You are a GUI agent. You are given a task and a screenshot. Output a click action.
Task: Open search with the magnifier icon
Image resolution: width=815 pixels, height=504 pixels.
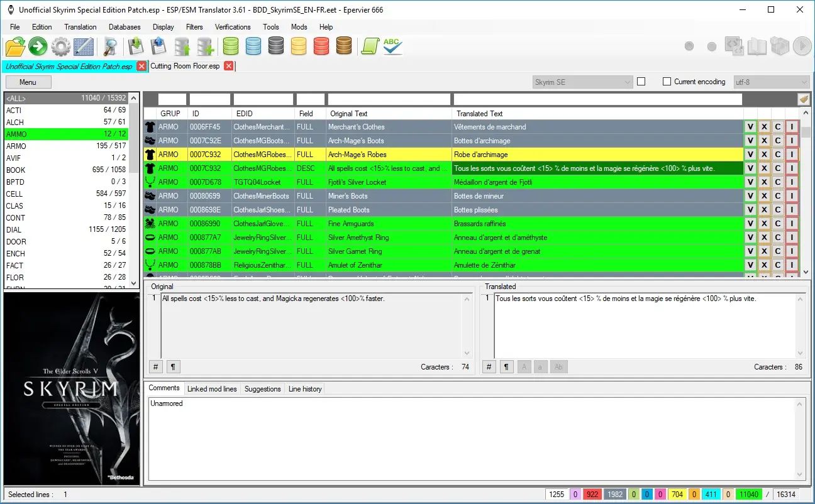111,47
